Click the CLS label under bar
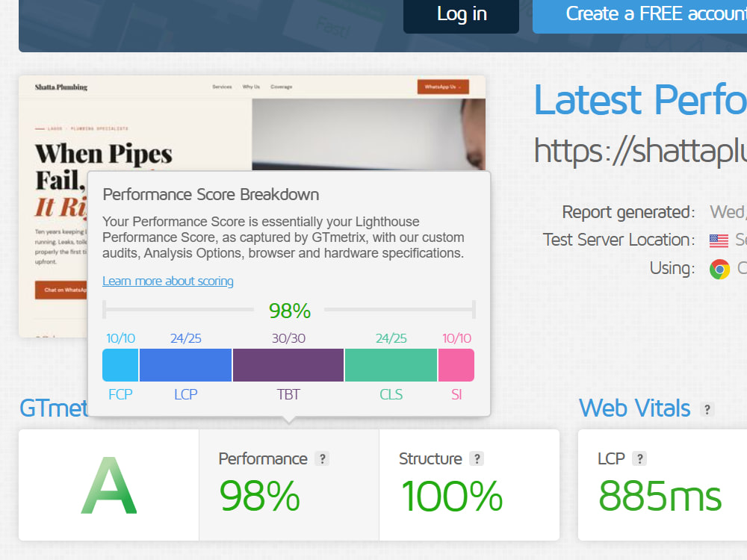The image size is (747, 560). 391,394
